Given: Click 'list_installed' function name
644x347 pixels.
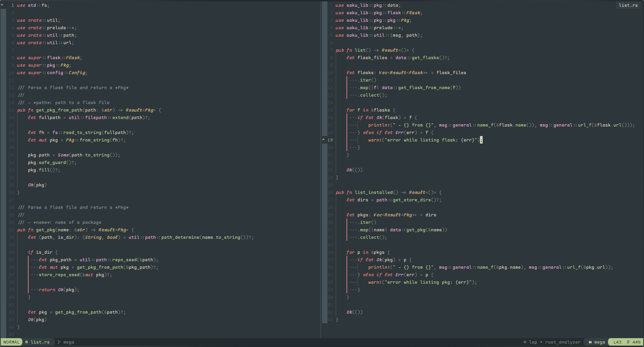Looking at the screenshot, I should point(374,192).
